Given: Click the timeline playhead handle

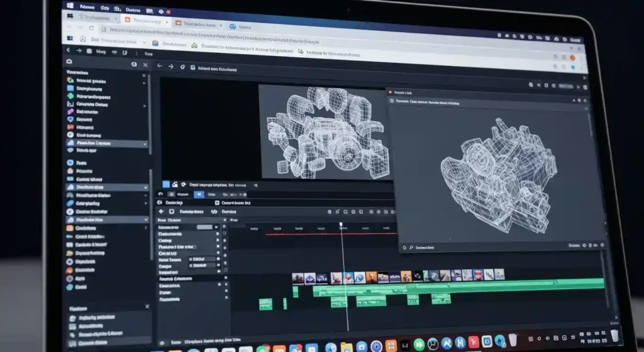Looking at the screenshot, I should click(x=340, y=225).
